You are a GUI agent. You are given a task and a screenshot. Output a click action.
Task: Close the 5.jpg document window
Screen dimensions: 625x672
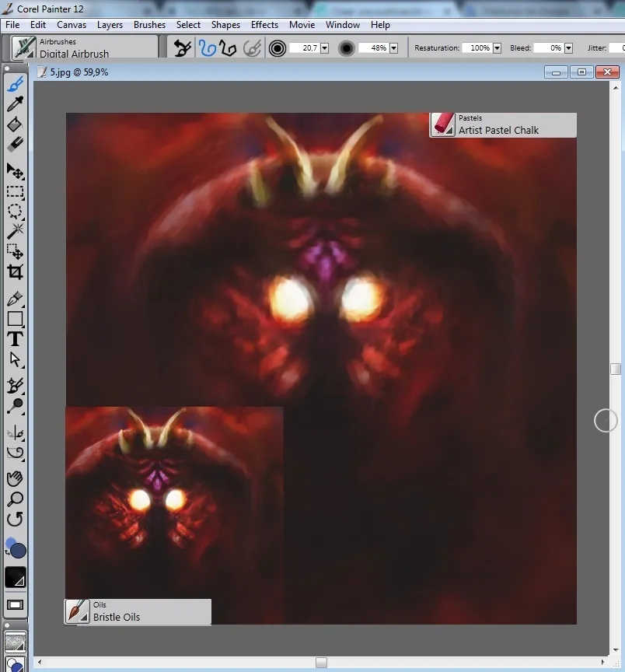(x=607, y=72)
